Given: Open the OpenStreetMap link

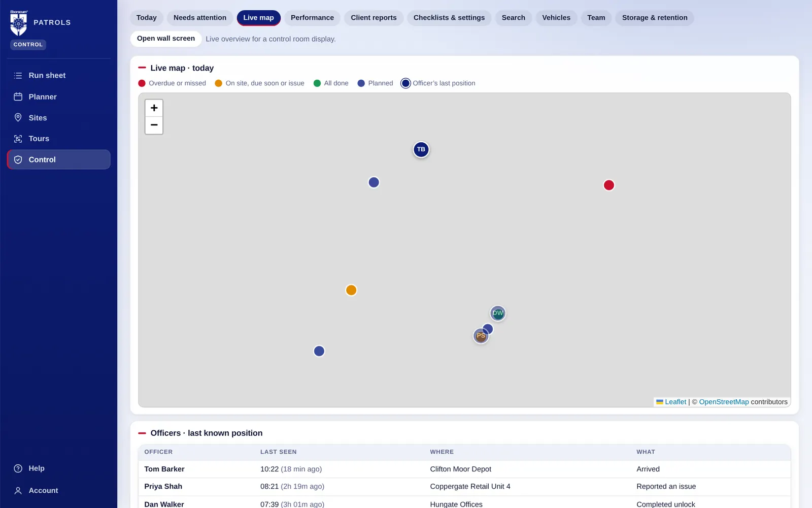Looking at the screenshot, I should (724, 402).
